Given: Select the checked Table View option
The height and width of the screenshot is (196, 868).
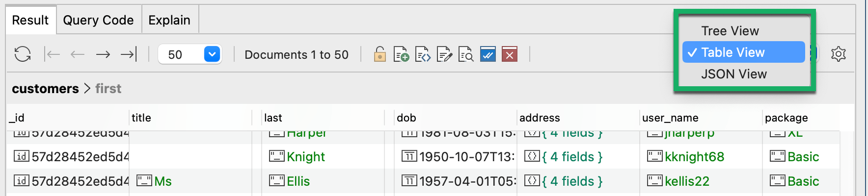Looking at the screenshot, I should coord(744,52).
